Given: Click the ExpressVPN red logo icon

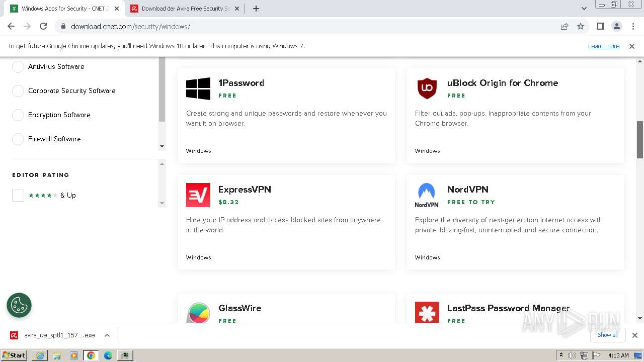Looking at the screenshot, I should (x=198, y=195).
